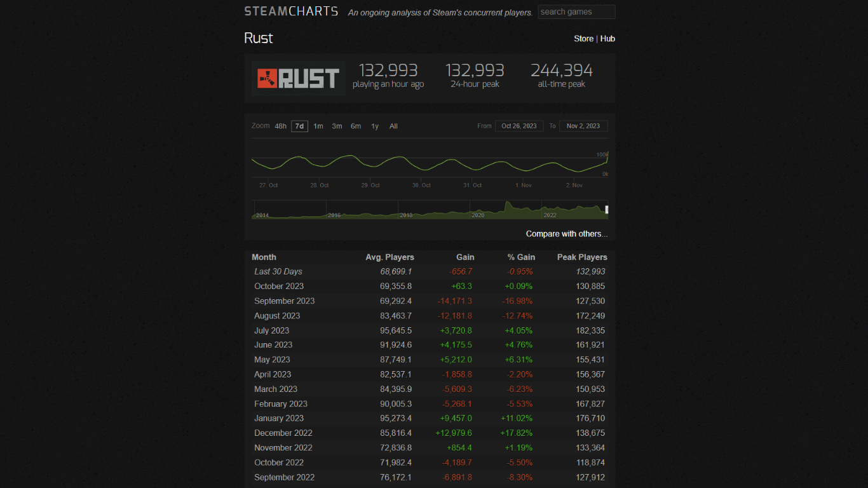Select the March 2023 row label

coord(276,389)
